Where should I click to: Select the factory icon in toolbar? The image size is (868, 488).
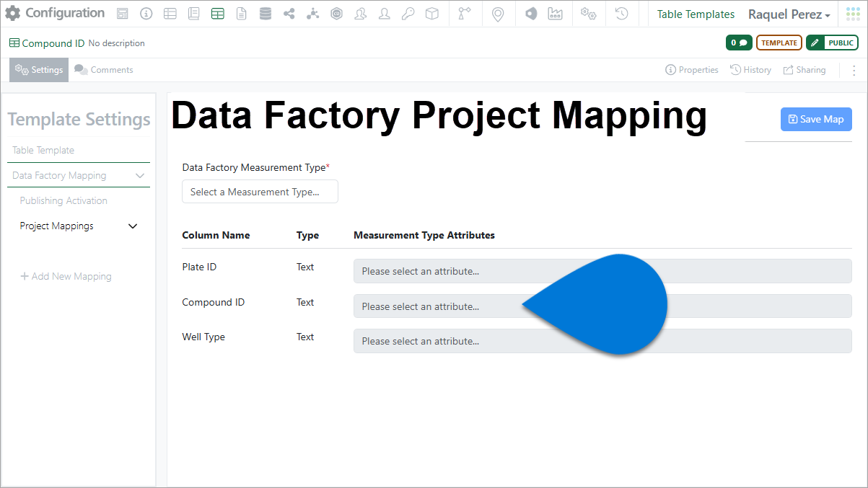(555, 14)
